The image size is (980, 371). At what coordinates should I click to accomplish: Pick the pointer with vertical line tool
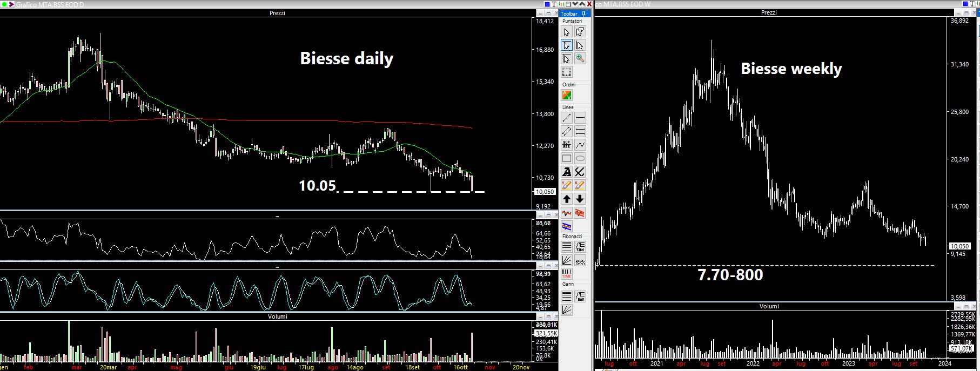[580, 45]
